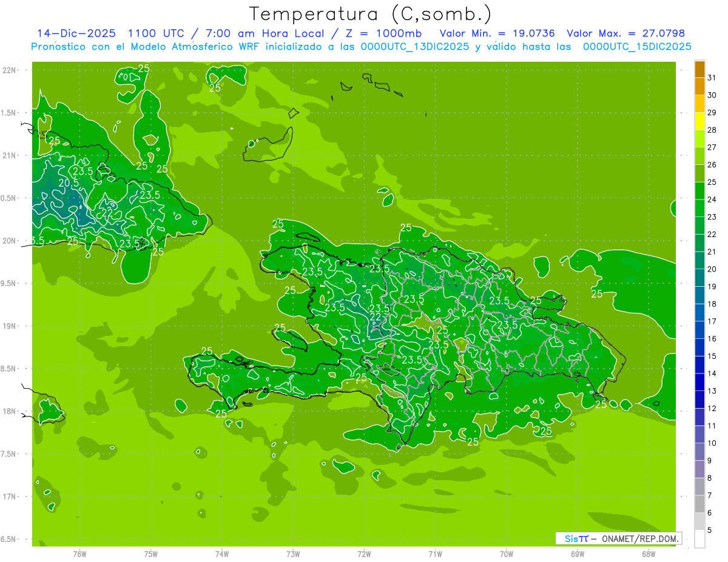Click blue legend segment between 15 and 16
Image resolution: width=728 pixels, height=562 pixels.
[x=699, y=347]
